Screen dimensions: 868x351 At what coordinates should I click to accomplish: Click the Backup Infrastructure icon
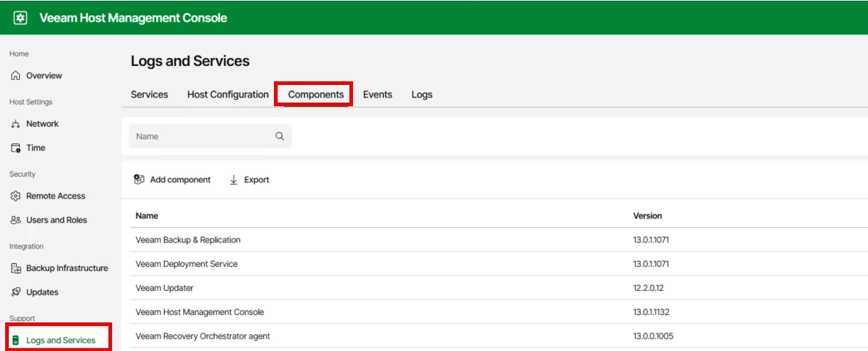pos(15,268)
